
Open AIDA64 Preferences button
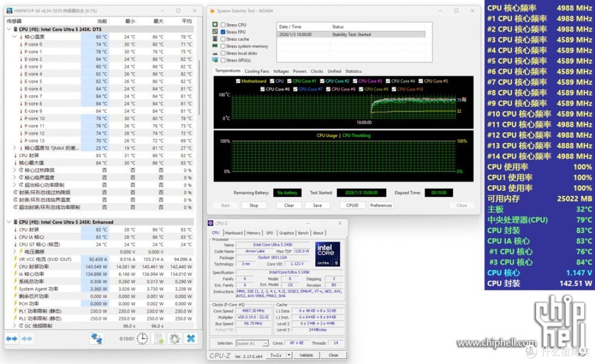click(381, 205)
